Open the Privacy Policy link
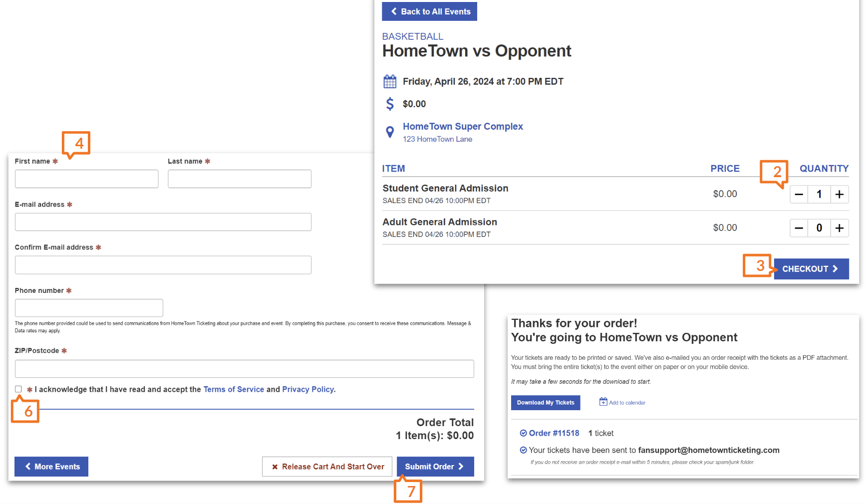 click(308, 389)
